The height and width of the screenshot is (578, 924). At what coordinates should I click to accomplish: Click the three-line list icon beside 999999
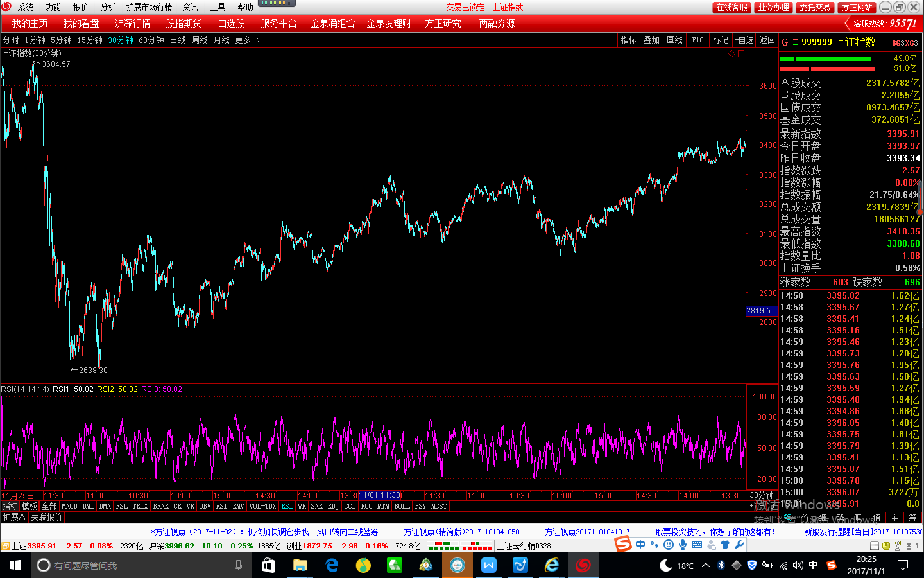(x=795, y=42)
